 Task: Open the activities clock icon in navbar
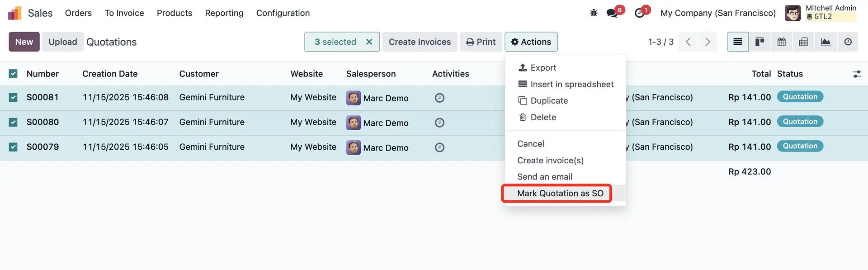(x=639, y=13)
